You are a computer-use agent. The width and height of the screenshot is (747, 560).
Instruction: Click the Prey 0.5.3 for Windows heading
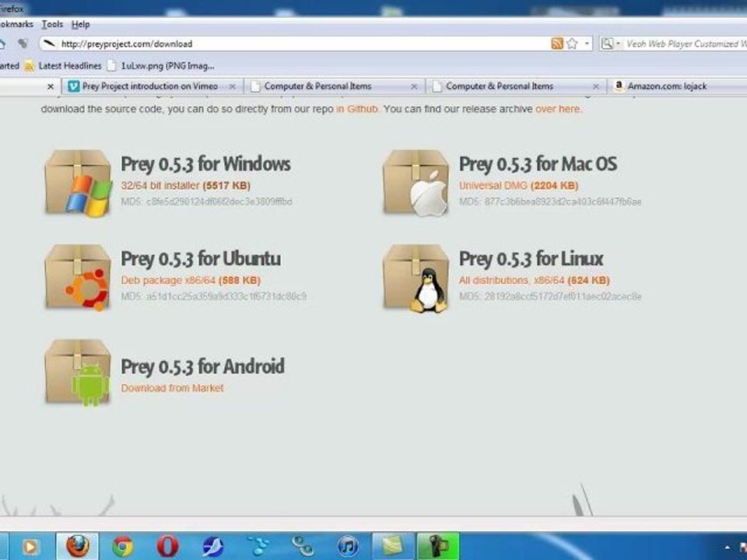(x=205, y=164)
